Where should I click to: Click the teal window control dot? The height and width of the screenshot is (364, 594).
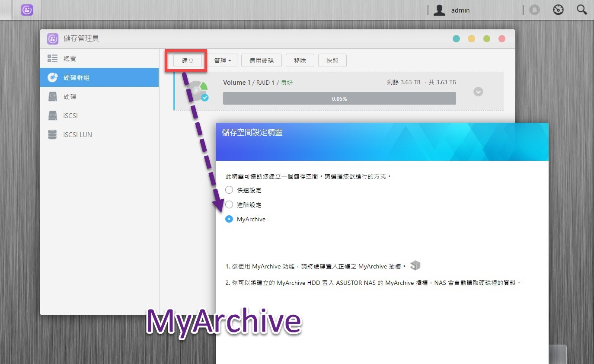pos(456,39)
